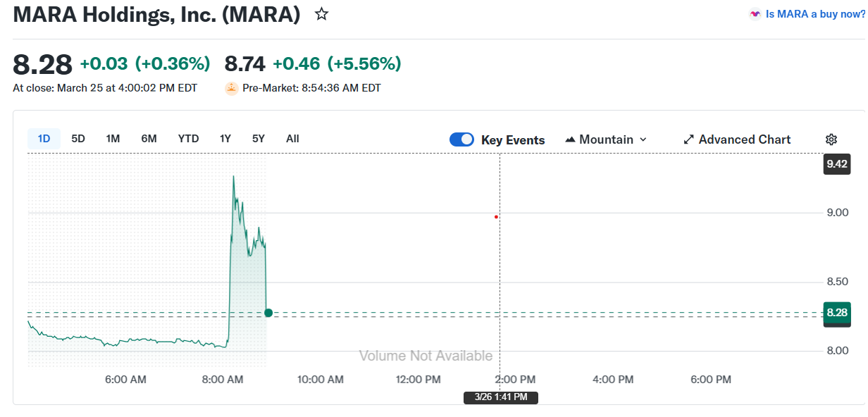
Task: Click the Key Events bell-style toggle icon
Action: click(x=461, y=139)
